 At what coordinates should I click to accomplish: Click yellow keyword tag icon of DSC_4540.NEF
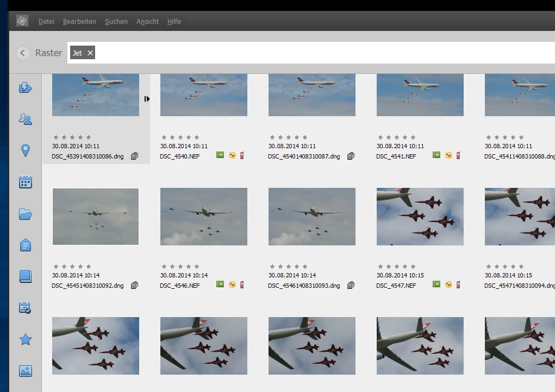tap(232, 155)
